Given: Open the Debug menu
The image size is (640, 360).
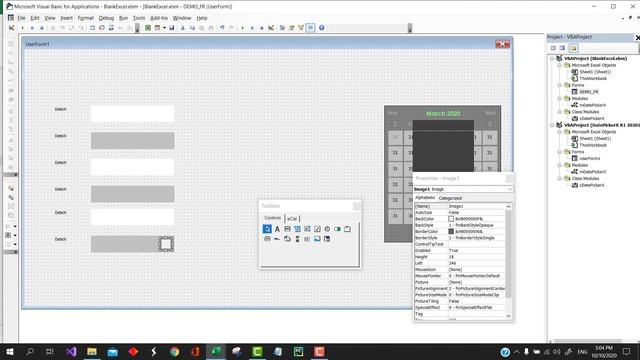Looking at the screenshot, I should 106,18.
